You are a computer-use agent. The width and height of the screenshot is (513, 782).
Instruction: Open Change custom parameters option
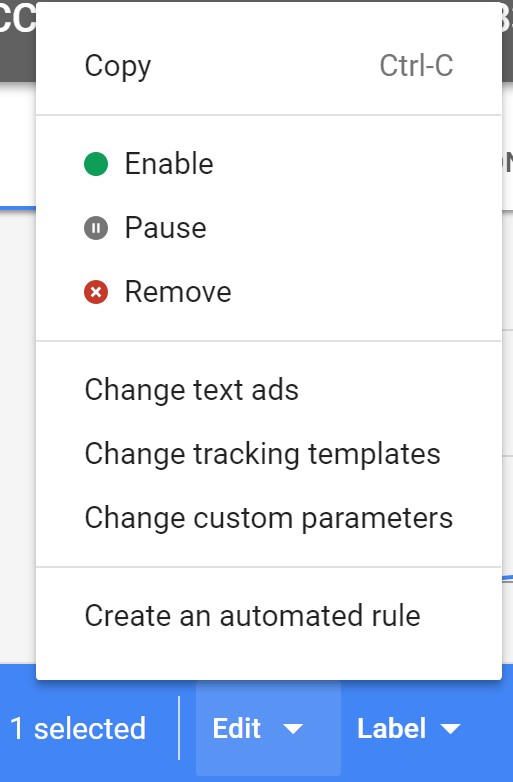coord(269,518)
